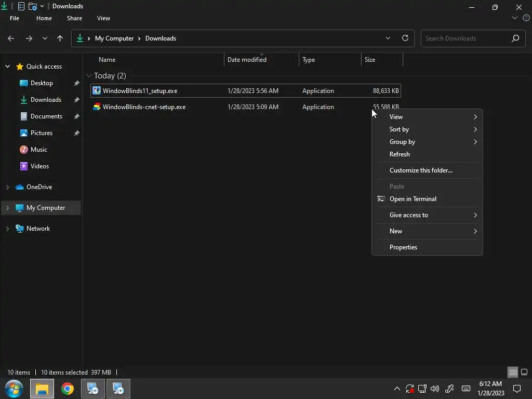532x399 pixels.
Task: Select Videos in the sidebar
Action: click(x=39, y=166)
